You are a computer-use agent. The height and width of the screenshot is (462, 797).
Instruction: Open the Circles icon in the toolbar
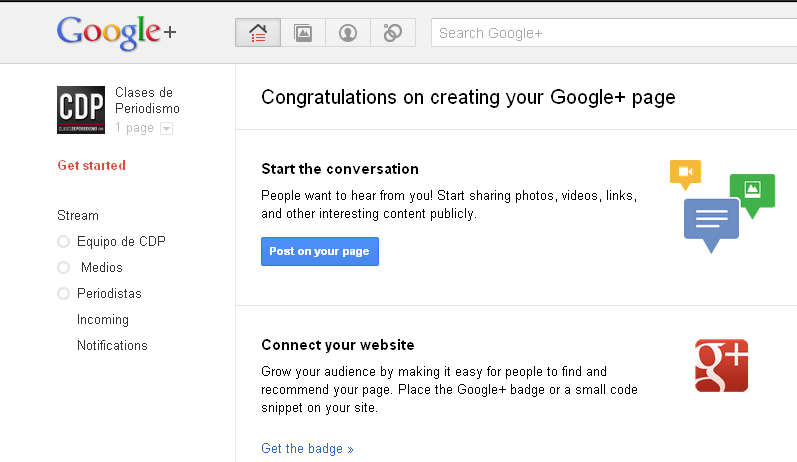click(392, 33)
